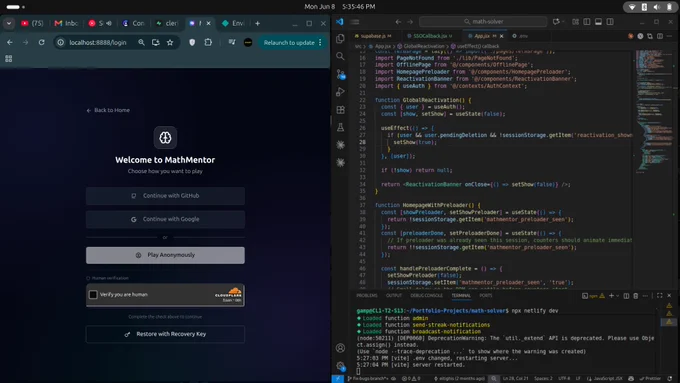Click the VS Code hamburger menu
This screenshot has height=383, width=680.
point(355,22)
